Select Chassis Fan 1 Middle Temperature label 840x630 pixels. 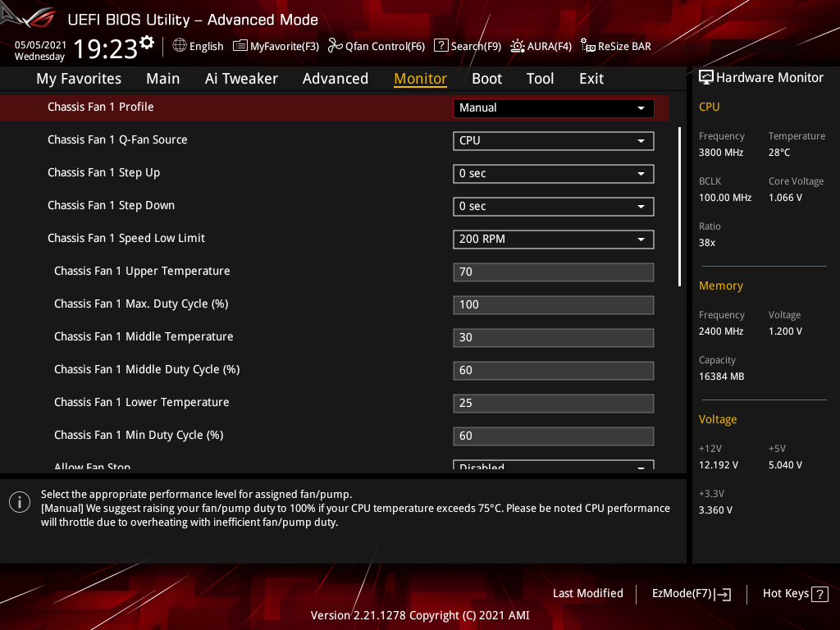144,336
